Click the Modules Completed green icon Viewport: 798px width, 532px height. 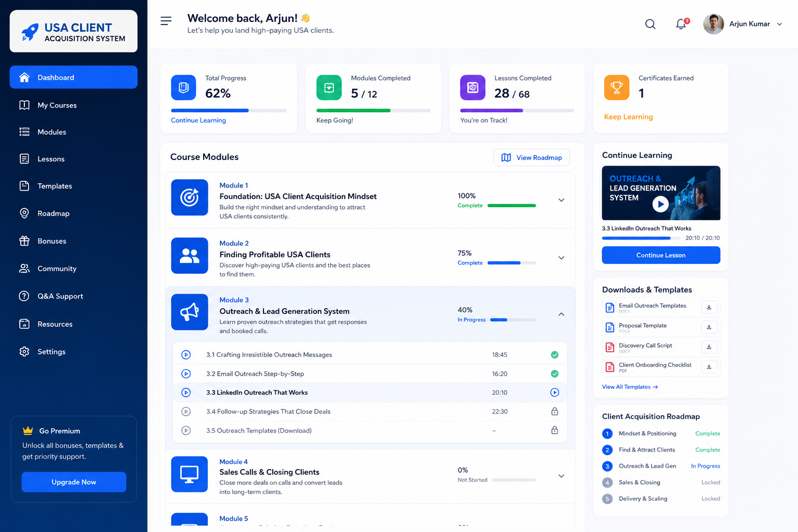coord(329,87)
